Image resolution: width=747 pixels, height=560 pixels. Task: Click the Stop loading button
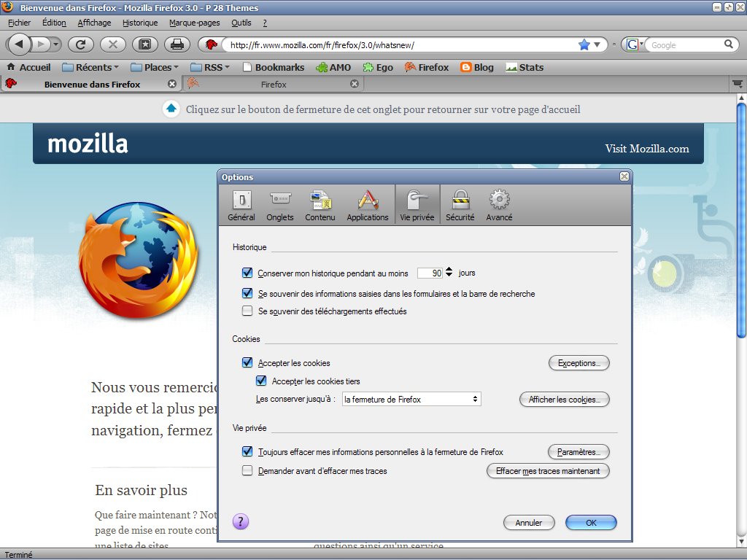pos(113,44)
